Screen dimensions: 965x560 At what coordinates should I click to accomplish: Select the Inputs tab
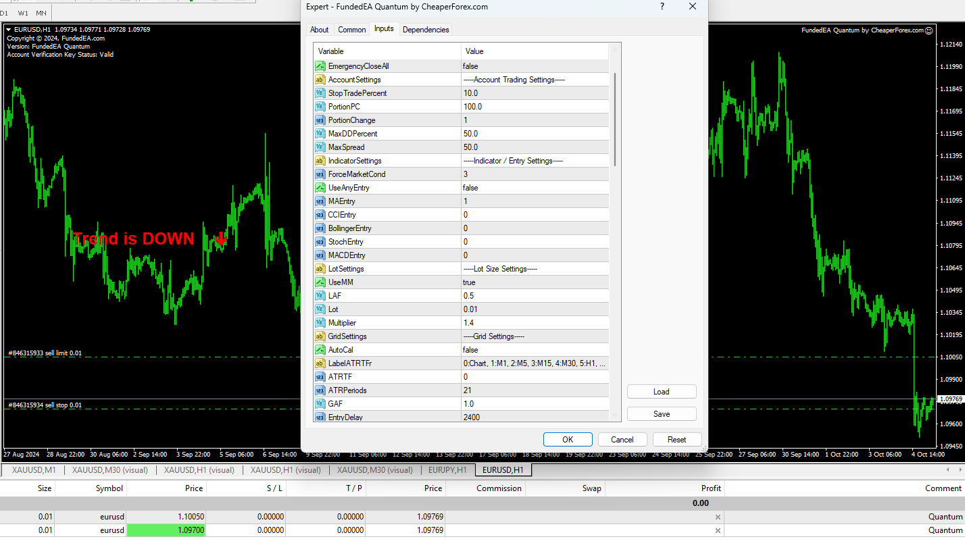click(384, 28)
